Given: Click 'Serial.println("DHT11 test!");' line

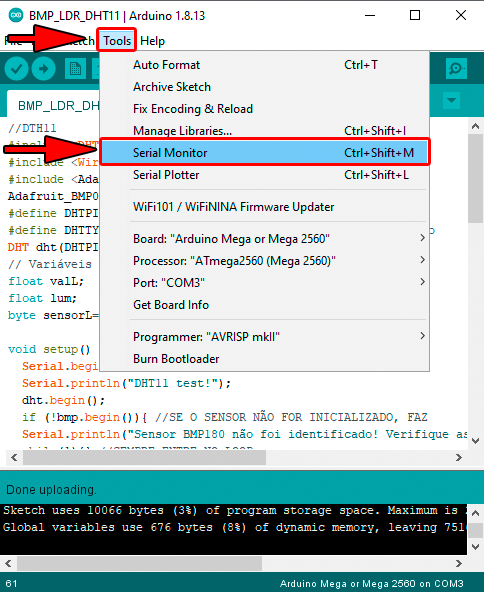Looking at the screenshot, I should pos(126,383).
